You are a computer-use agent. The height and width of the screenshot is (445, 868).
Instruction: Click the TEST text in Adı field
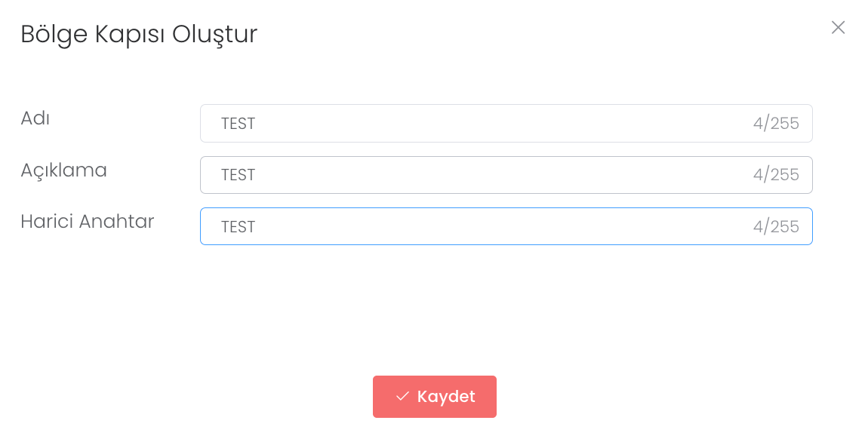tap(238, 124)
